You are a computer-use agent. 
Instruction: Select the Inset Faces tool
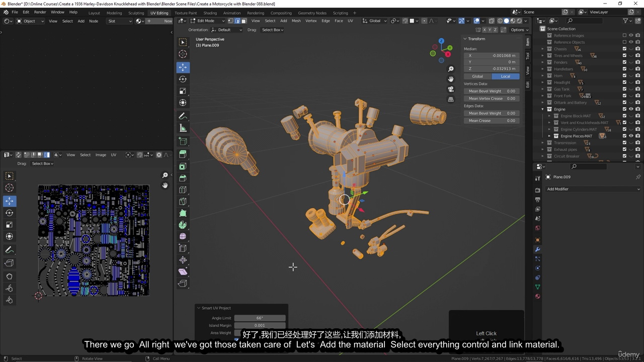coord(183,166)
